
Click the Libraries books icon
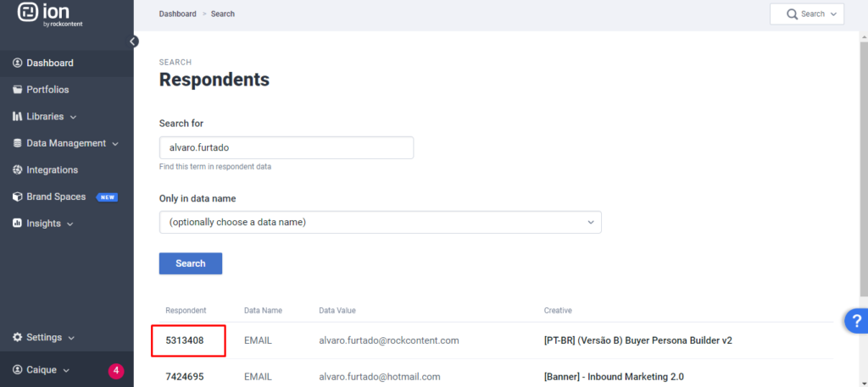18,116
